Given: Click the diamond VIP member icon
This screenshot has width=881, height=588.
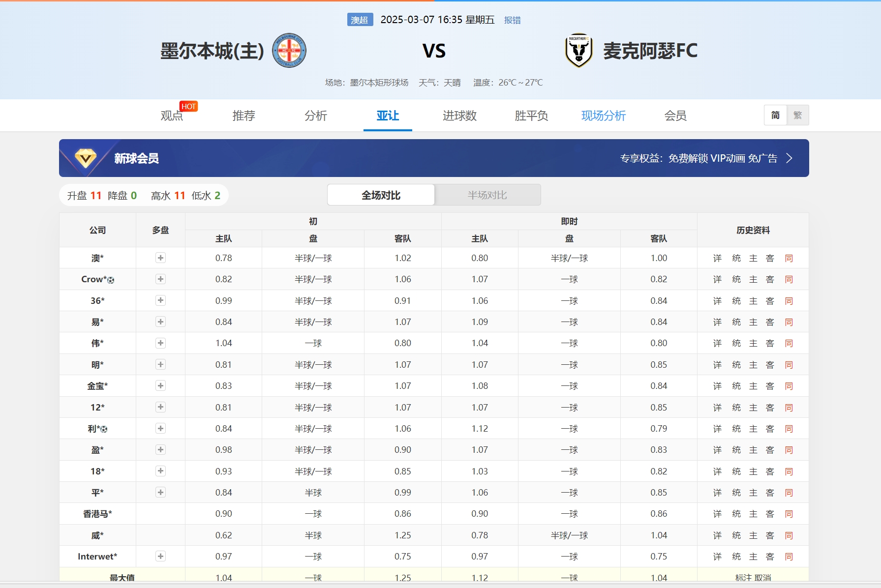Looking at the screenshot, I should click(x=86, y=158).
